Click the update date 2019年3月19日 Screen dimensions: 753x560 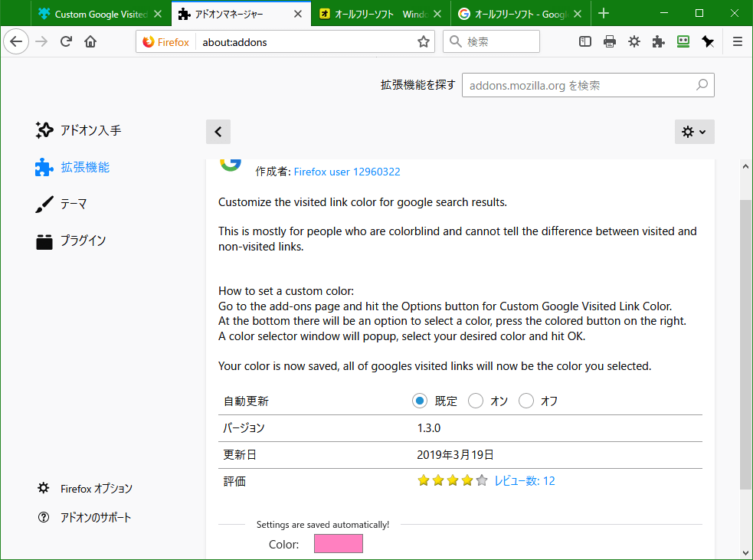455,455
